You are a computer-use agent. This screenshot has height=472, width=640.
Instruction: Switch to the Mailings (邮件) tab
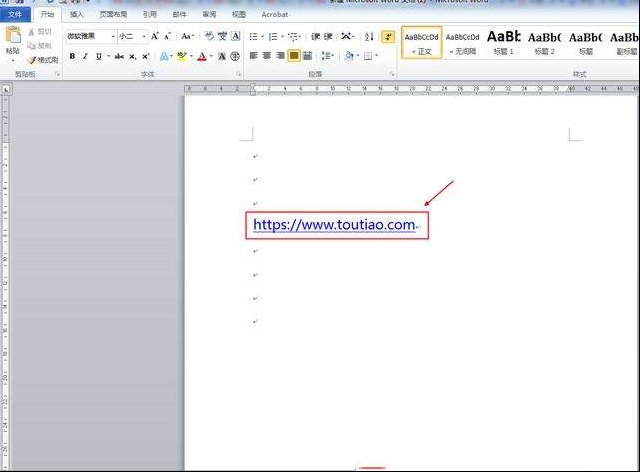(179, 14)
